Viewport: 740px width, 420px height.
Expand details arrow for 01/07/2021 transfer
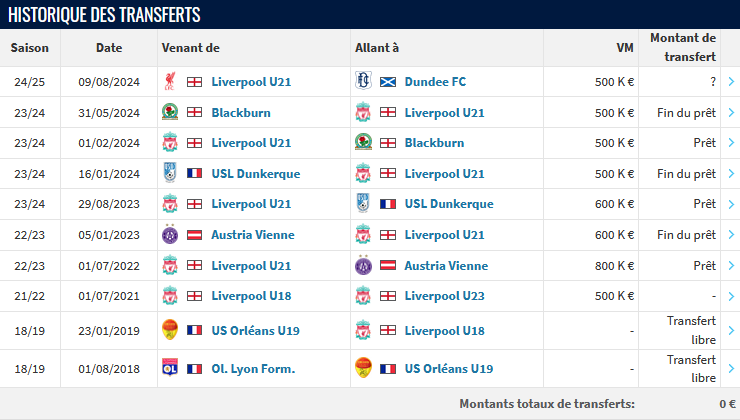click(731, 296)
